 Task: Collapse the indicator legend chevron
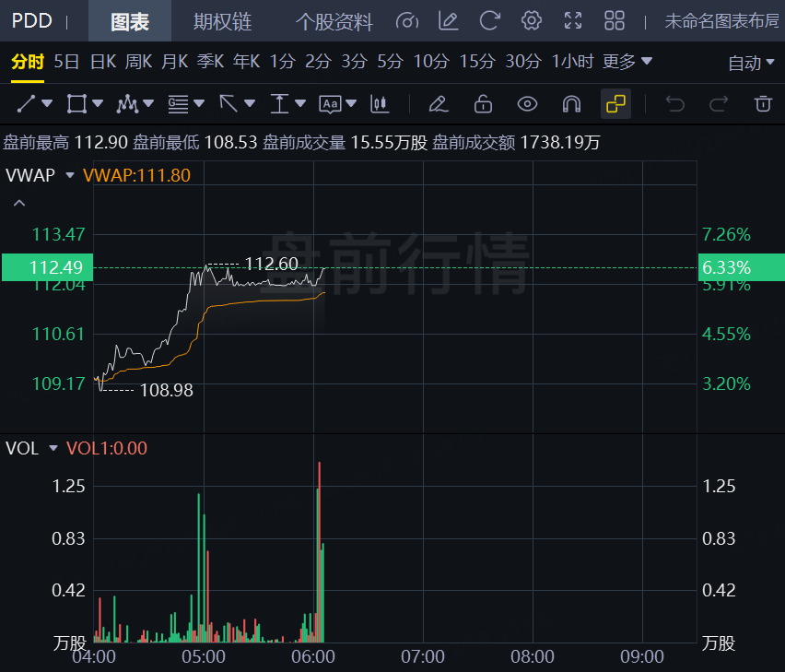click(19, 204)
